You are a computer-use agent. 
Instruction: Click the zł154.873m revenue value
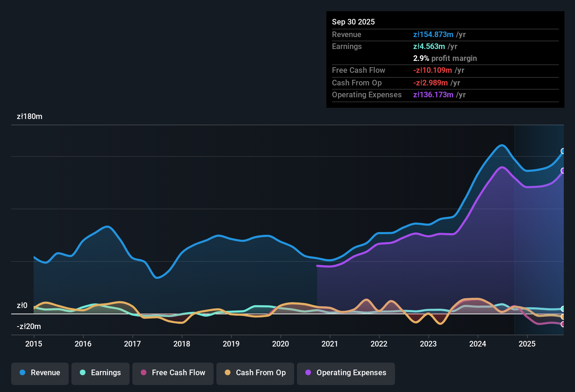pyautogui.click(x=433, y=35)
